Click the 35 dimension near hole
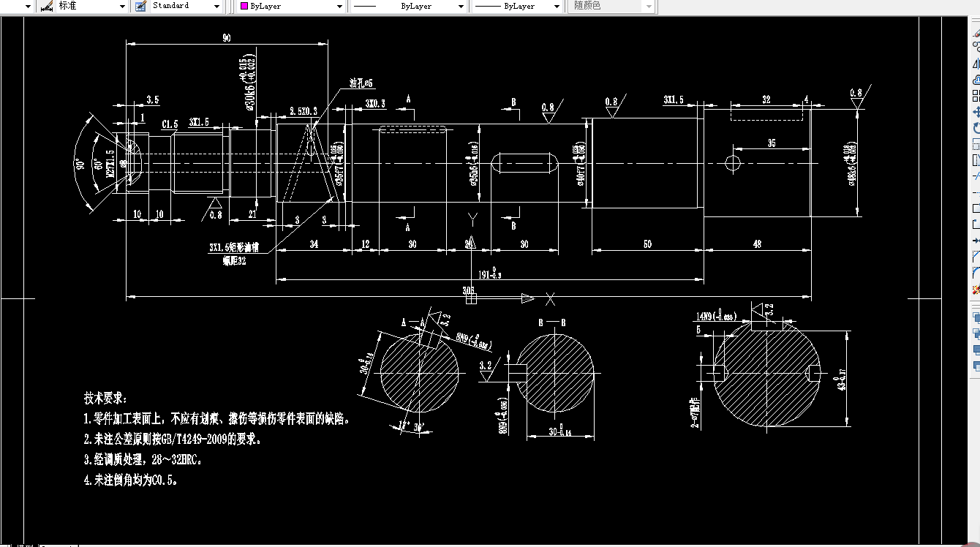980x547 pixels. [x=772, y=143]
